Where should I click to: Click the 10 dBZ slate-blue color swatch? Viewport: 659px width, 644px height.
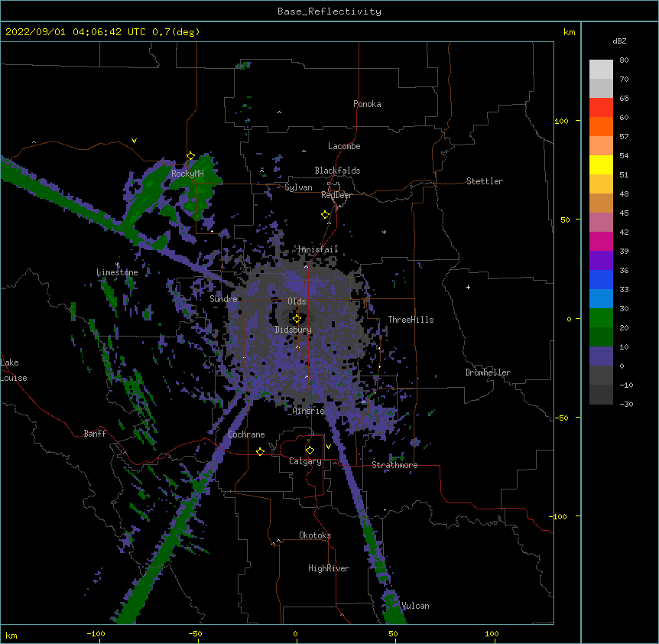601,356
